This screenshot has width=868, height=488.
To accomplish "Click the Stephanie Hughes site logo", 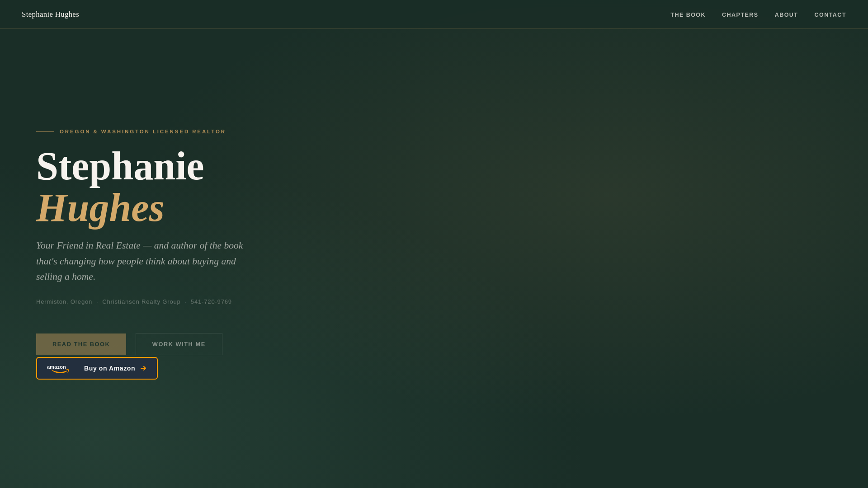I will click(50, 14).
